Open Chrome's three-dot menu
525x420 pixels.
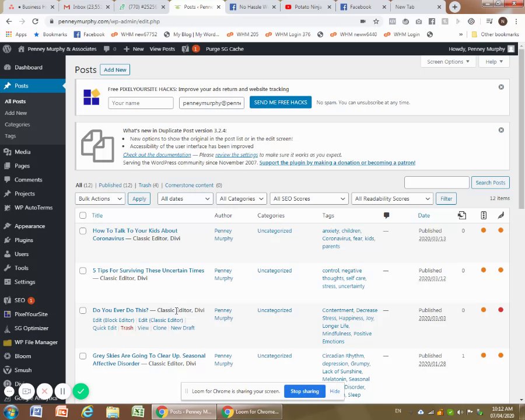tap(516, 22)
